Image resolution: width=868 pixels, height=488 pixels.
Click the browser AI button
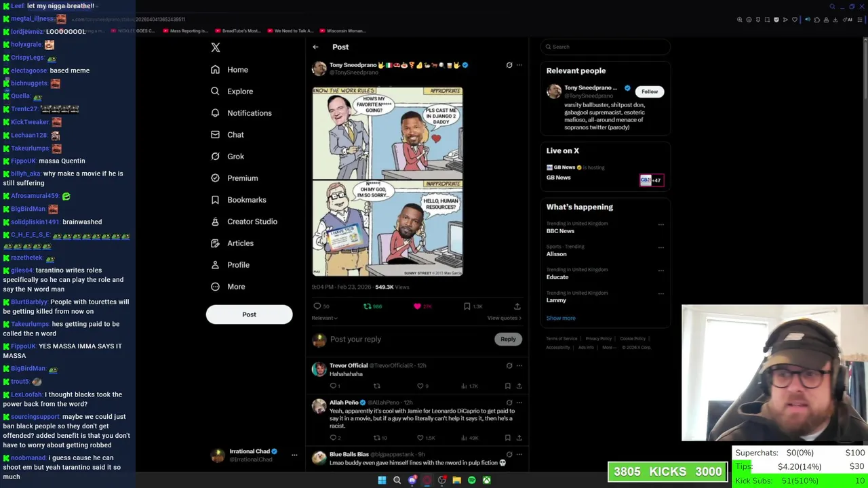848,20
